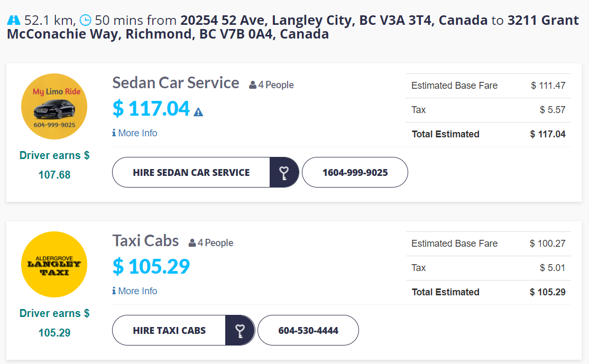Click the info icon of Sedan More Info
Image resolution: width=589 pixels, height=364 pixels.
pyautogui.click(x=114, y=133)
